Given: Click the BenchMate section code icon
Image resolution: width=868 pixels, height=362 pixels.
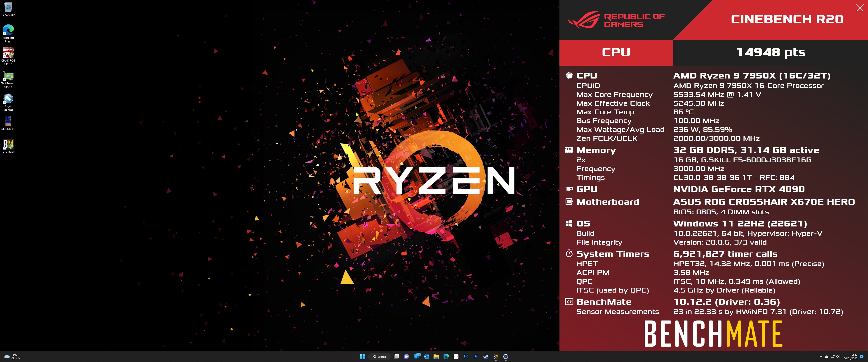Looking at the screenshot, I should tap(569, 302).
